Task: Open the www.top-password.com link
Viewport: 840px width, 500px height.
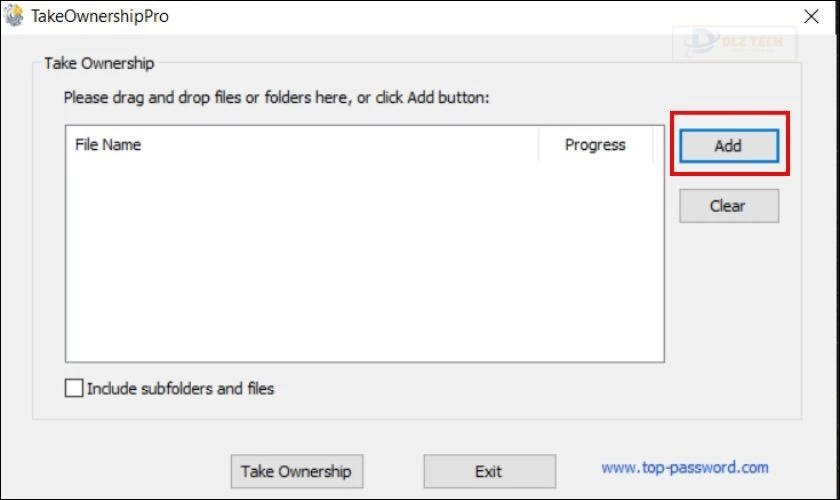Action: tap(685, 467)
